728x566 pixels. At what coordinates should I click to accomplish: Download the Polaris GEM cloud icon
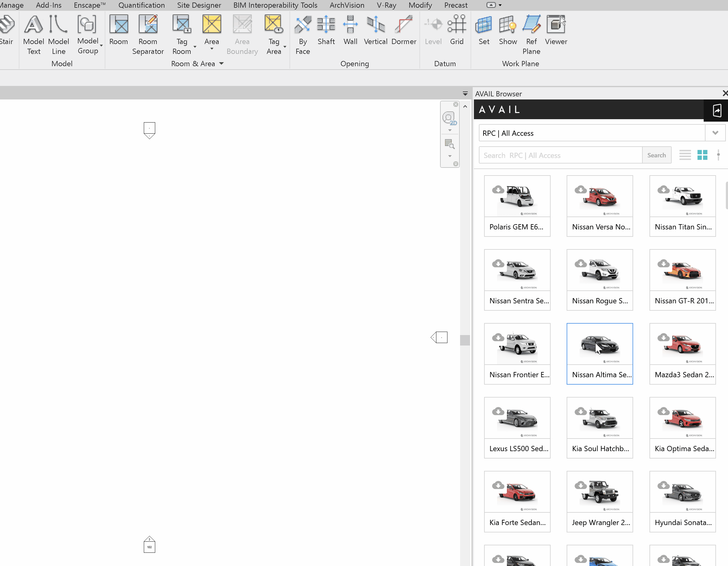(x=498, y=190)
